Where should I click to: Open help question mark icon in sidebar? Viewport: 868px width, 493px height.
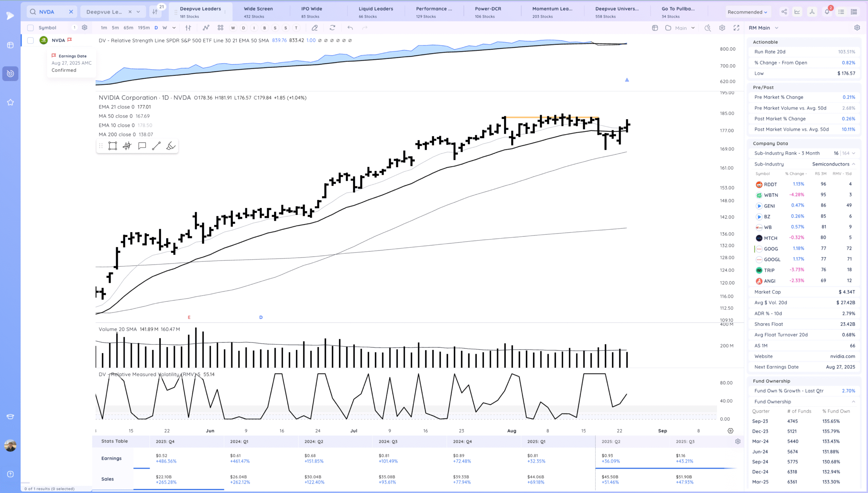(10, 474)
